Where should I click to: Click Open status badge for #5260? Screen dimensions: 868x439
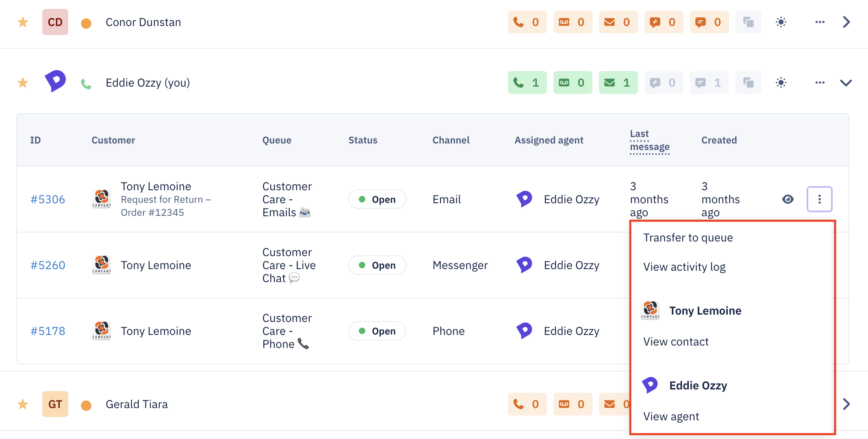[x=377, y=265]
